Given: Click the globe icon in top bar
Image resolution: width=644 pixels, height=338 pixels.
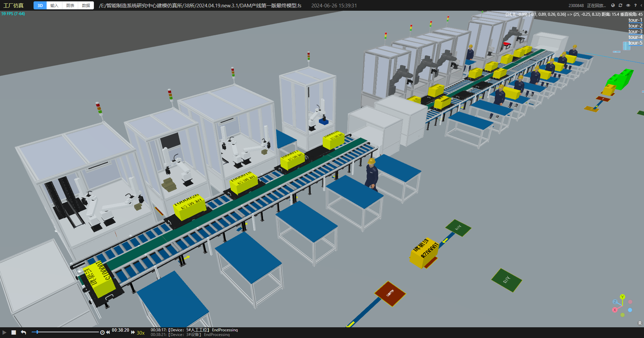Looking at the screenshot, I should click(613, 5).
